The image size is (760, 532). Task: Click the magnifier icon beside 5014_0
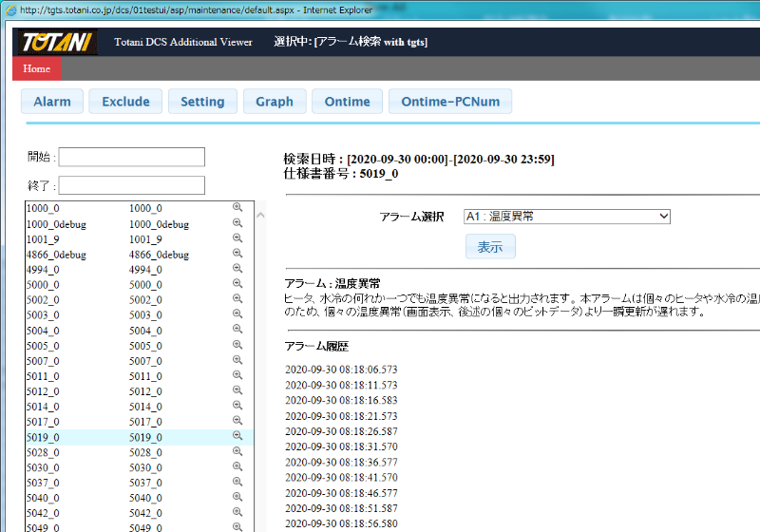click(237, 406)
